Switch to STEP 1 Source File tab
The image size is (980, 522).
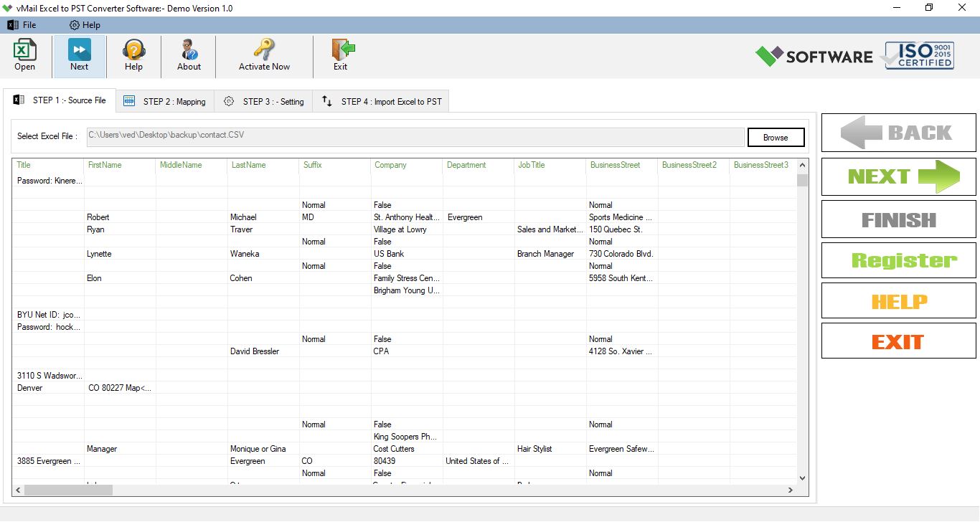click(x=60, y=100)
